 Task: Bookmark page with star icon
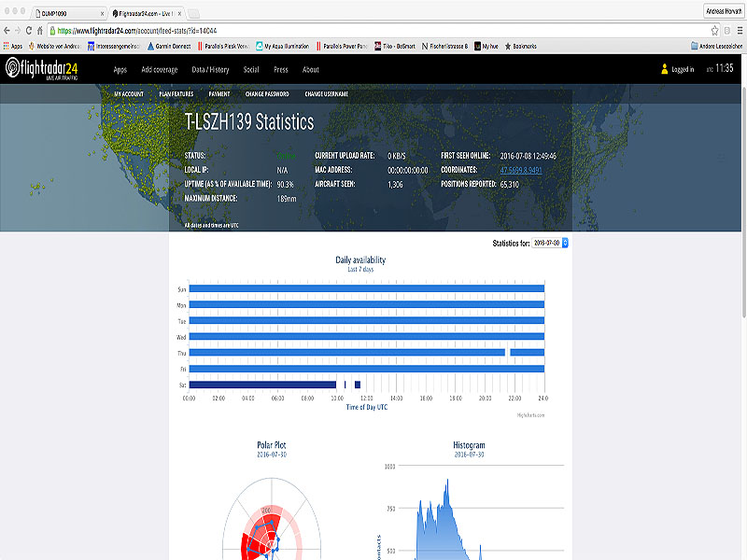click(x=714, y=31)
